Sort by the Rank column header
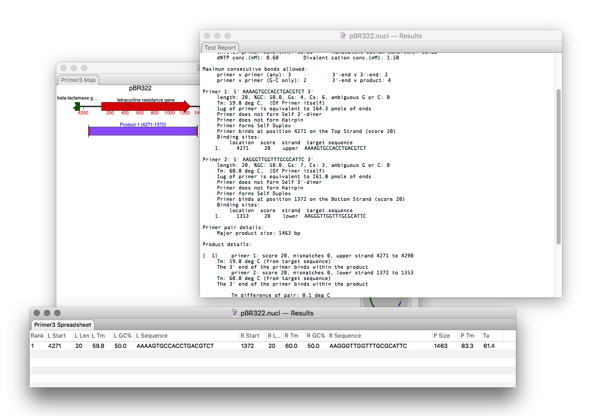600x416 pixels. (37, 336)
